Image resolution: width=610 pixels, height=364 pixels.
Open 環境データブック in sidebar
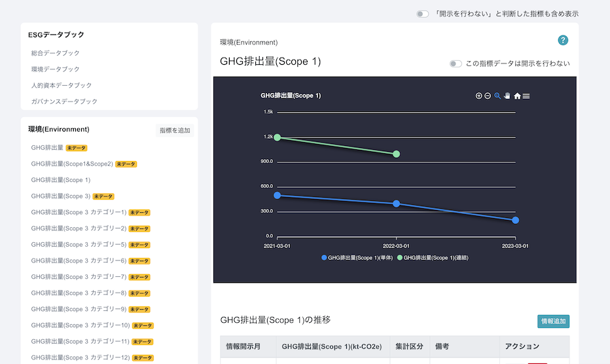55,69
